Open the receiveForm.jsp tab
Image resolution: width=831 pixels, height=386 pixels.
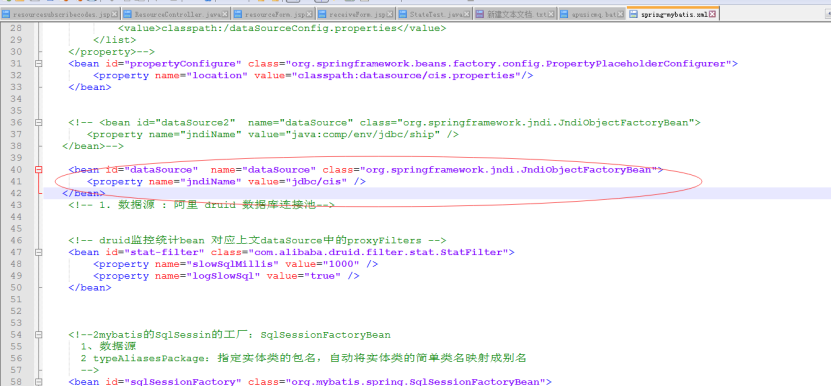click(x=356, y=14)
